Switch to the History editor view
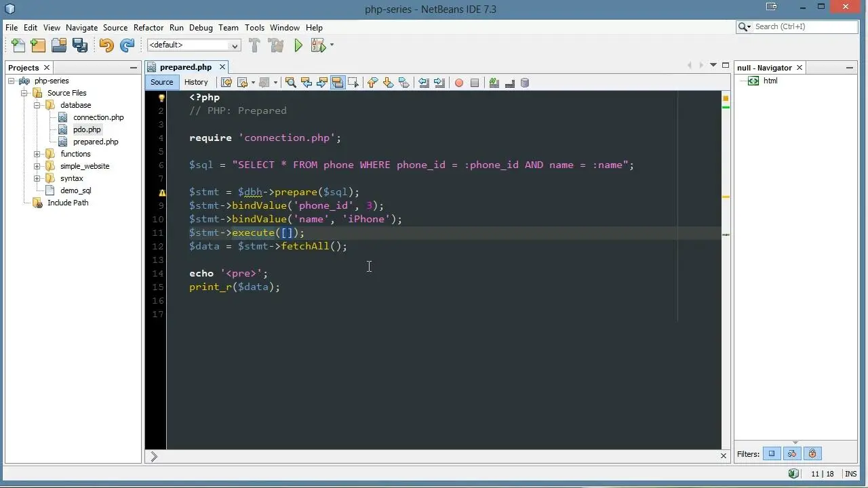The image size is (868, 488). coord(196,83)
